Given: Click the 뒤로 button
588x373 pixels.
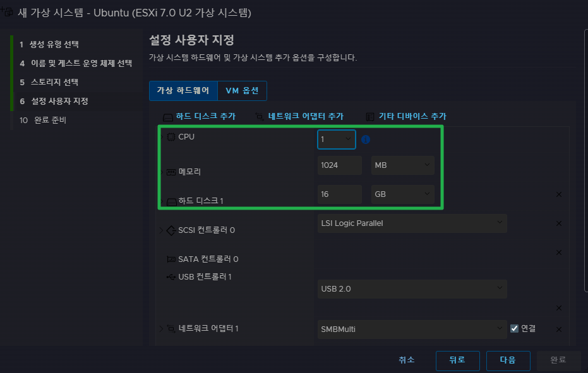Looking at the screenshot, I should (x=457, y=360).
